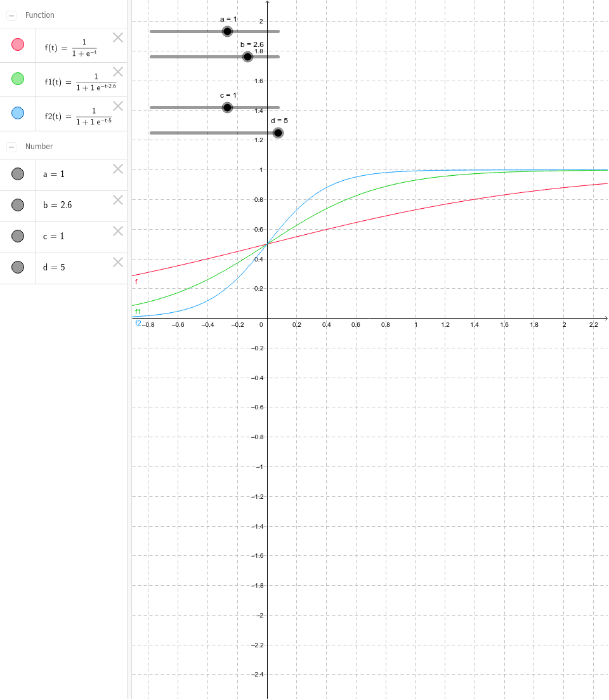Delete number a = 1 with X icon
This screenshot has height=700, width=609.
[x=118, y=169]
